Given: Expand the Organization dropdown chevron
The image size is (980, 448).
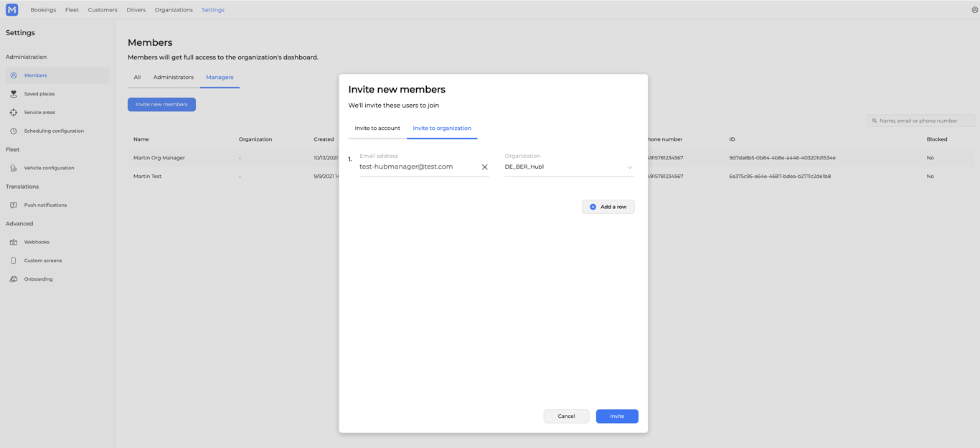Looking at the screenshot, I should coord(630,167).
